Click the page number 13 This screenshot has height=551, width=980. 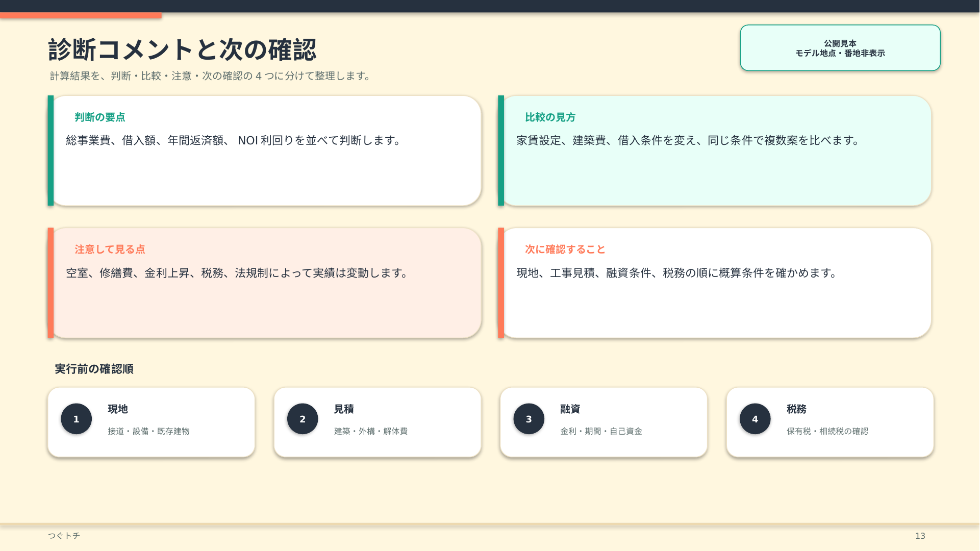click(920, 536)
